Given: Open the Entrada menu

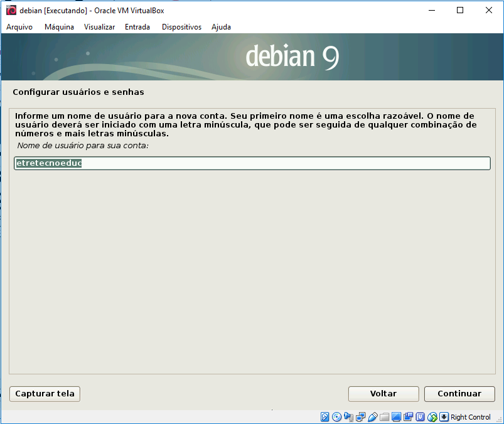Looking at the screenshot, I should tap(137, 27).
